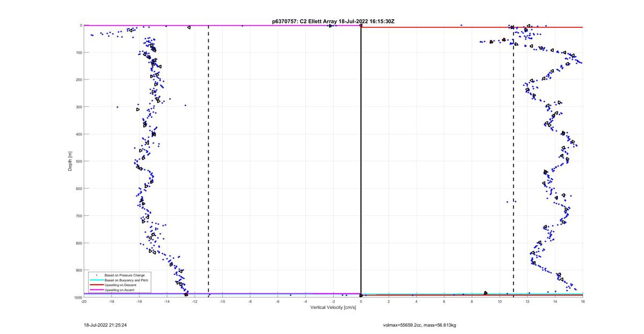Image resolution: width=644 pixels, height=334 pixels.
Task: Click the timestamp "18-Jul-2022 21:25:24"
Action: point(105,325)
